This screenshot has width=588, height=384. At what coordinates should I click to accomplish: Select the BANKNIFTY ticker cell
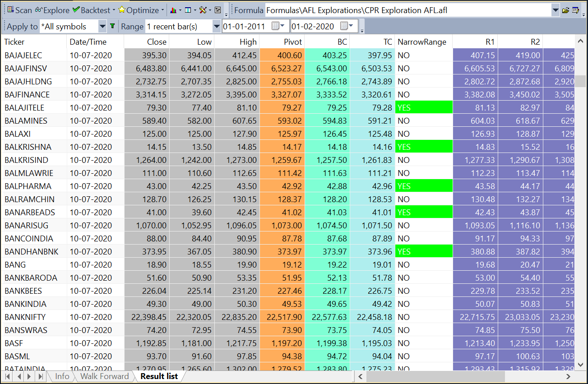pyautogui.click(x=34, y=317)
